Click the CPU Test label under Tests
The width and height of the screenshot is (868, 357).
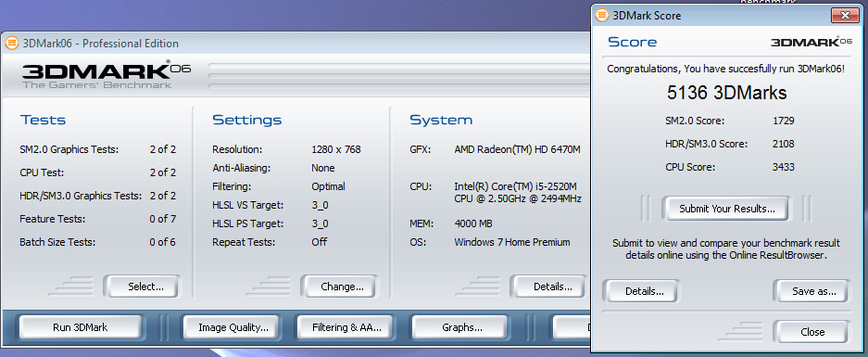coord(42,172)
